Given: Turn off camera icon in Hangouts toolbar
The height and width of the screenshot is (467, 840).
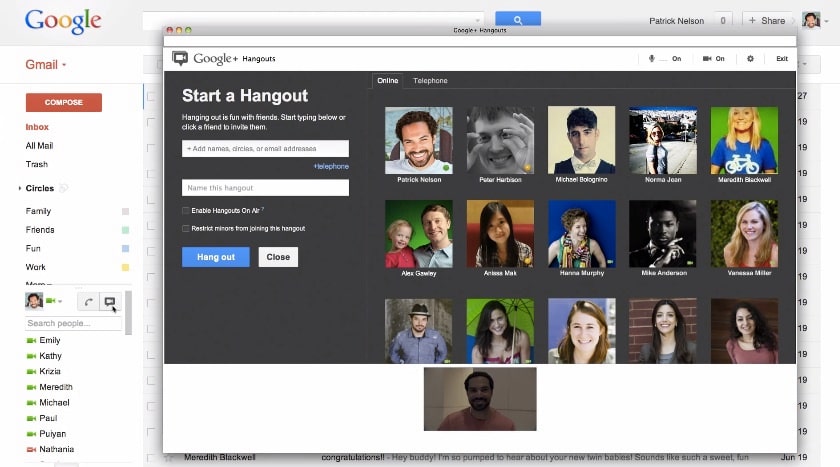Looking at the screenshot, I should tap(707, 58).
